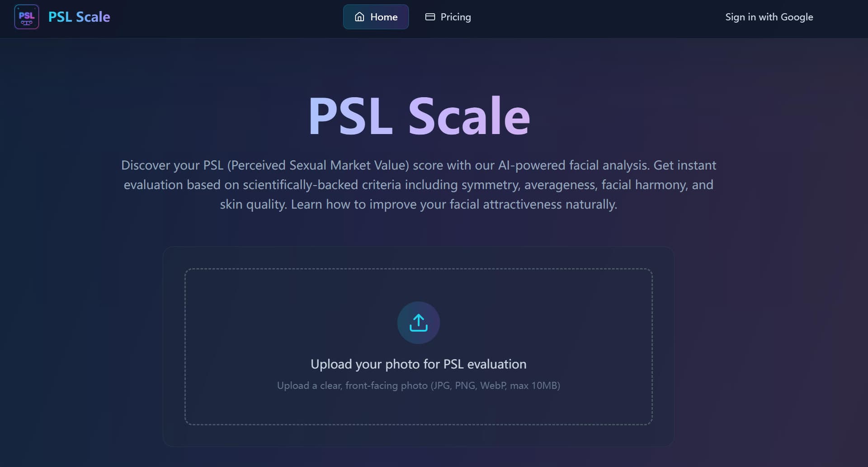The image size is (868, 467).
Task: Click the PSL Scale brand name text
Action: point(79,17)
